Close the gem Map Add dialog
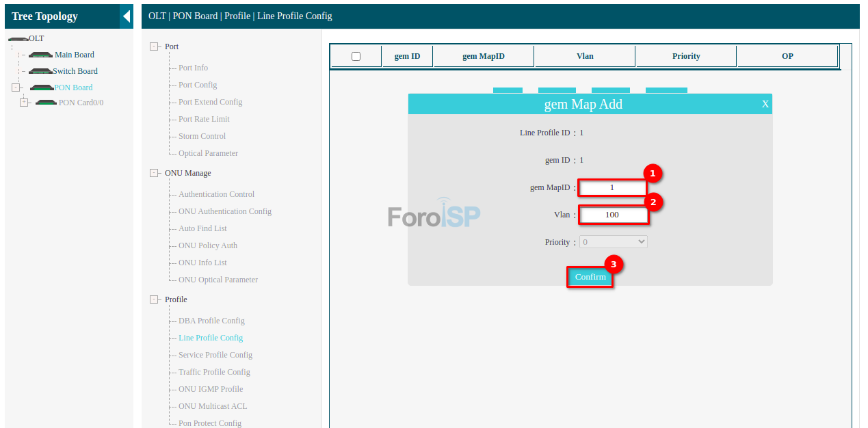 coord(765,104)
